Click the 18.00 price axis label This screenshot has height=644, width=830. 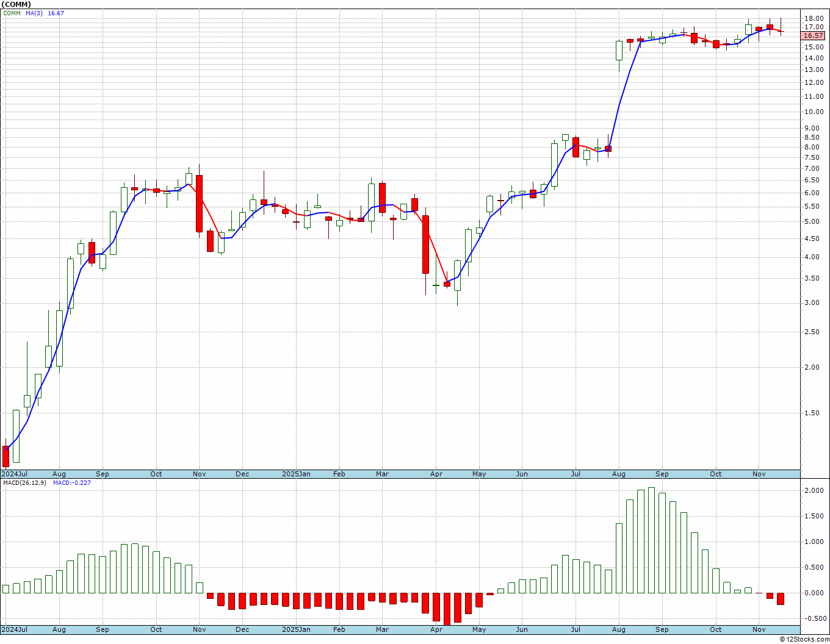(x=815, y=18)
